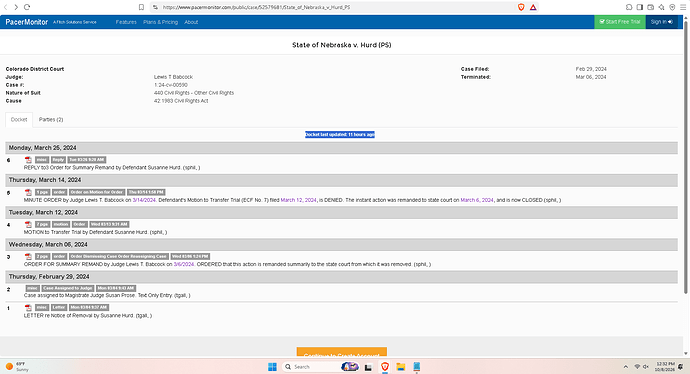Reload the page
690x374 pixels.
tap(27, 7)
